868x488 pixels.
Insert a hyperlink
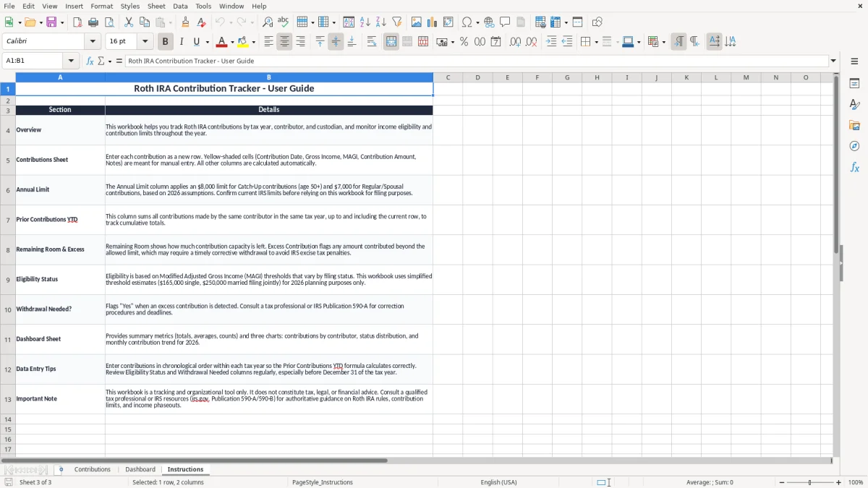tap(489, 22)
